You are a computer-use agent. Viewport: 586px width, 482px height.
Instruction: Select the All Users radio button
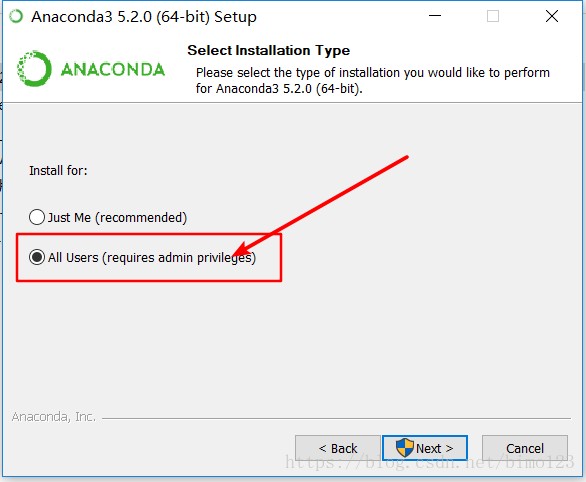pyautogui.click(x=37, y=257)
